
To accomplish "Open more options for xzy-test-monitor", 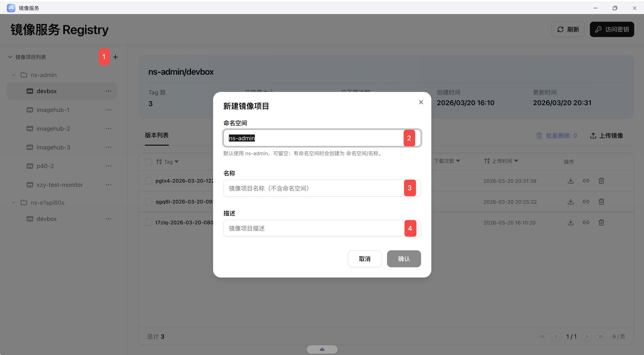I will [108, 185].
